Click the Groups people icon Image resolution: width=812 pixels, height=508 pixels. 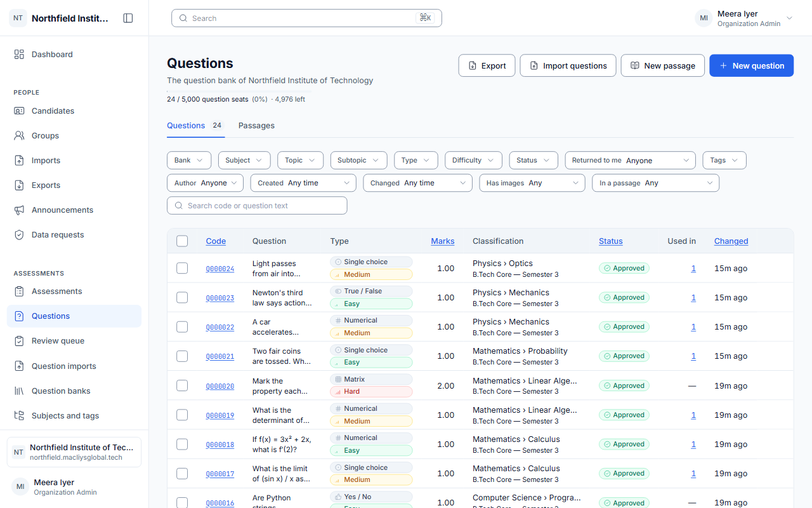tap(19, 136)
